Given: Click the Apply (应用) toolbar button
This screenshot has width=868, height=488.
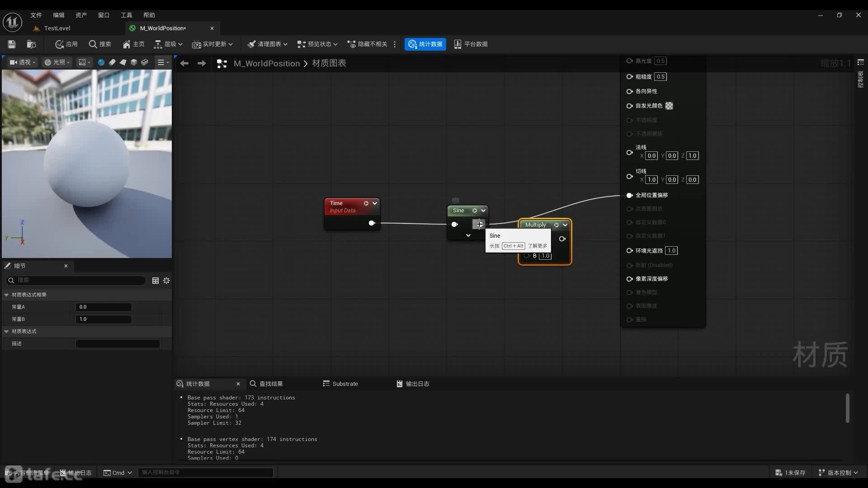Looking at the screenshot, I should [x=66, y=44].
